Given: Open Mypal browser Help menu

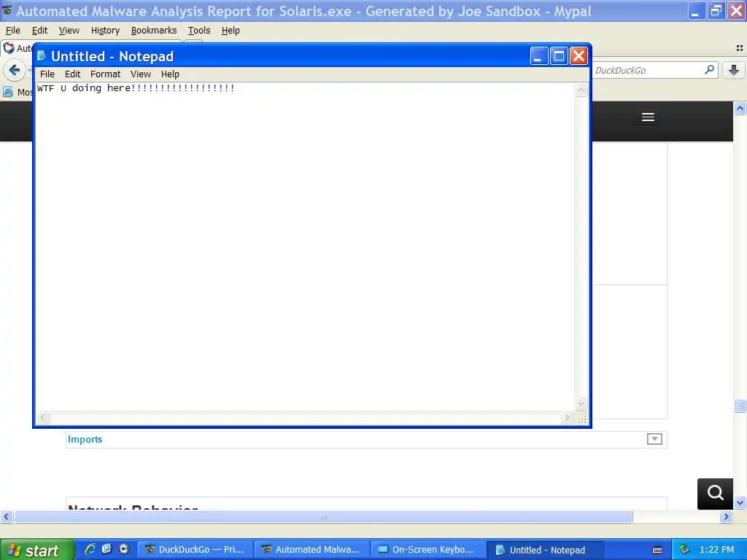Looking at the screenshot, I should click(x=231, y=31).
